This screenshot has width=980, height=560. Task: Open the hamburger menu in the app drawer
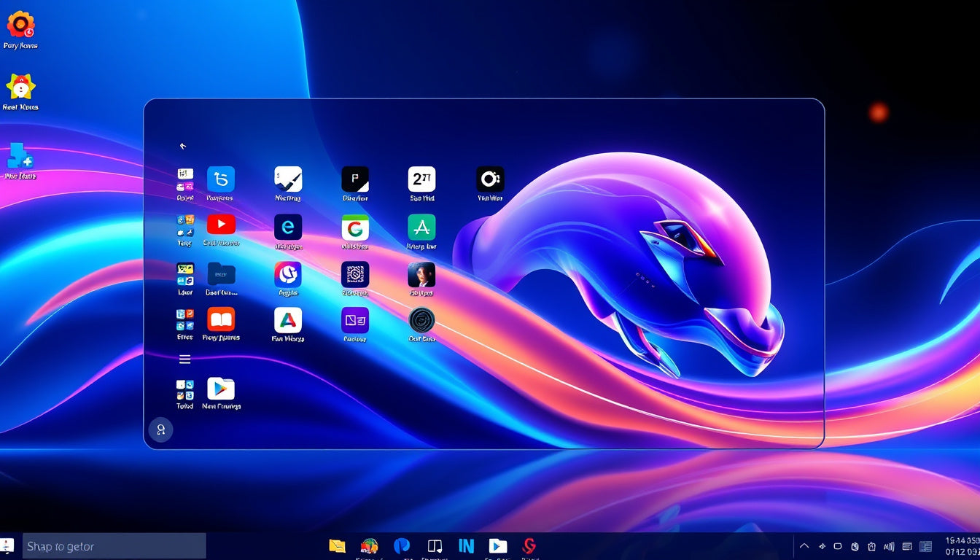coord(184,359)
